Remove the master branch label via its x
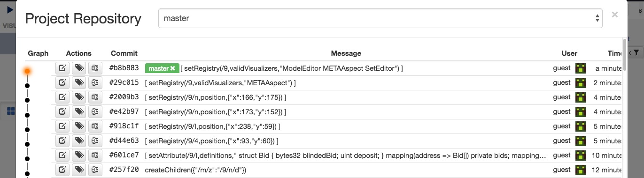The width and height of the screenshot is (644, 178). [x=172, y=68]
